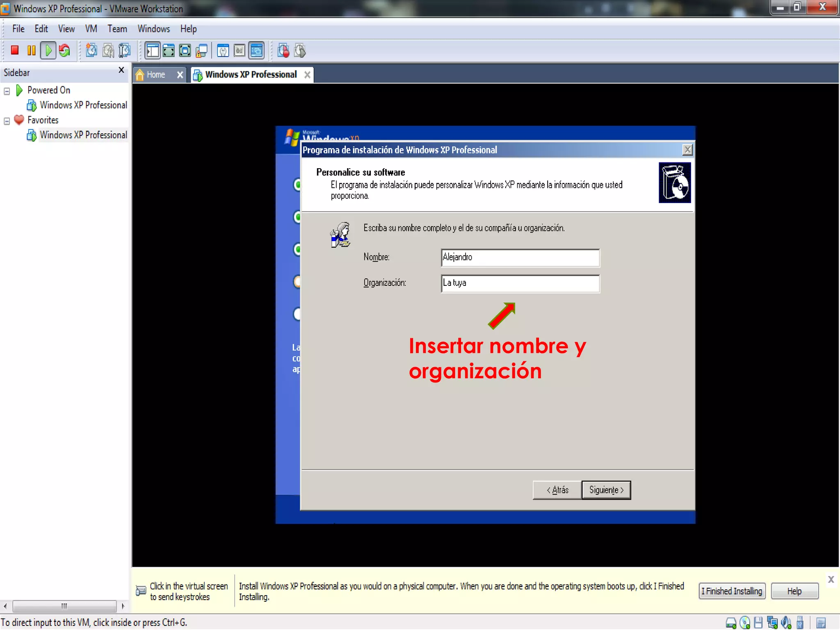Open the Team menu
The image size is (840, 630).
click(117, 29)
